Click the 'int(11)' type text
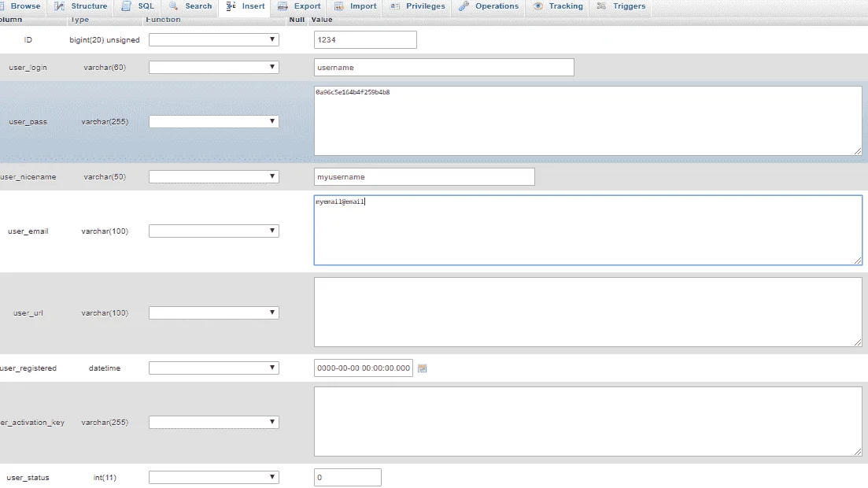The height and width of the screenshot is (488, 868). pos(105,478)
